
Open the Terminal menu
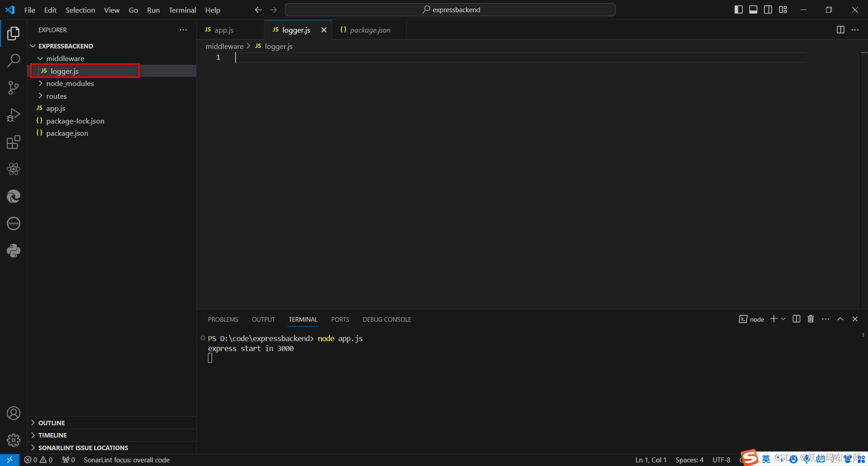pos(183,10)
